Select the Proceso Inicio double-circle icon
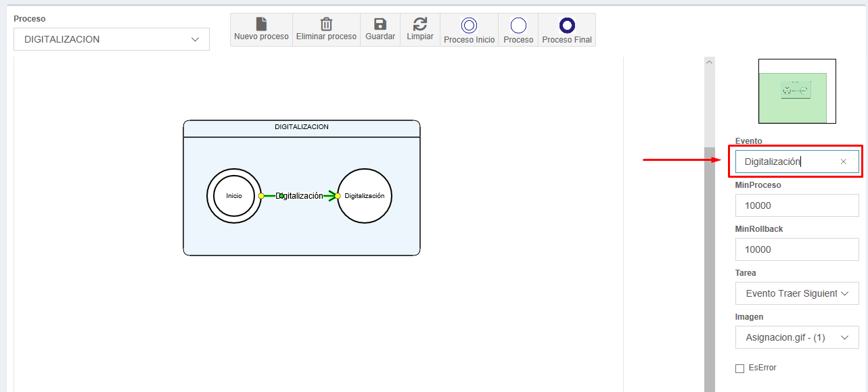Screen dimensions: 868x392 coord(469,26)
